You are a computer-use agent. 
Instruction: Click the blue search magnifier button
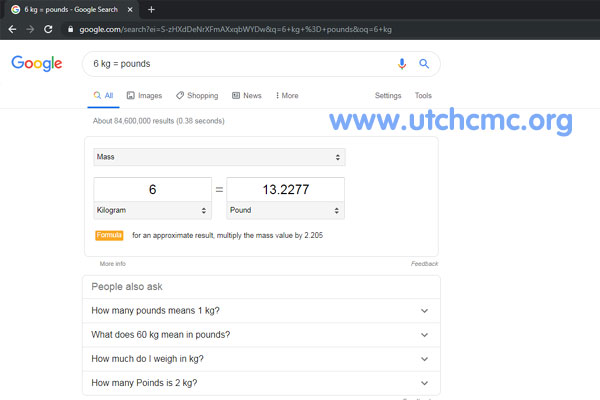point(424,64)
